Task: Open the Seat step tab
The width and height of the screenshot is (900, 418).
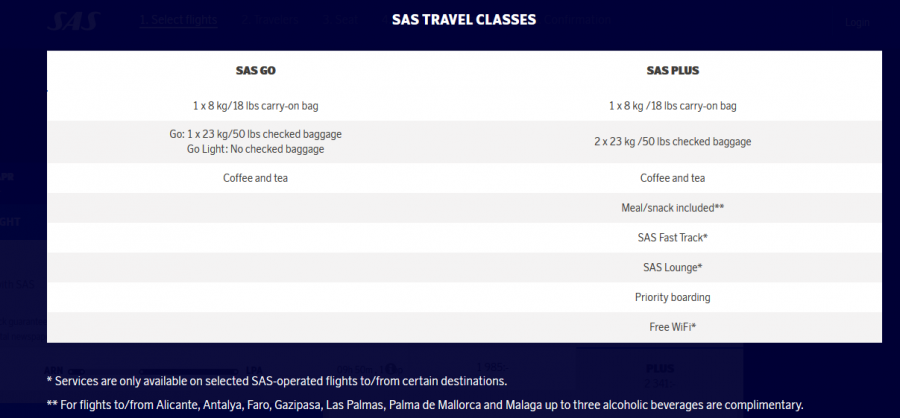Action: 340,20
